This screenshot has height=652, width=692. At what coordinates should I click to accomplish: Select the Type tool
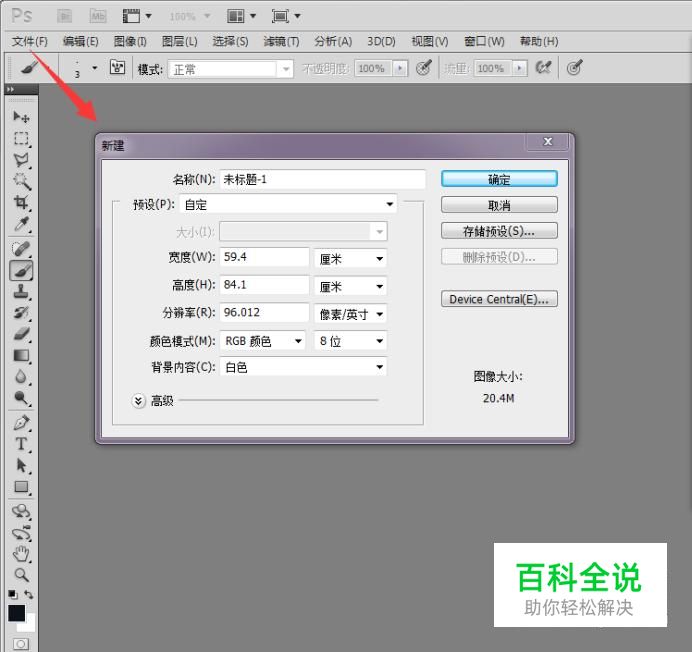click(21, 444)
